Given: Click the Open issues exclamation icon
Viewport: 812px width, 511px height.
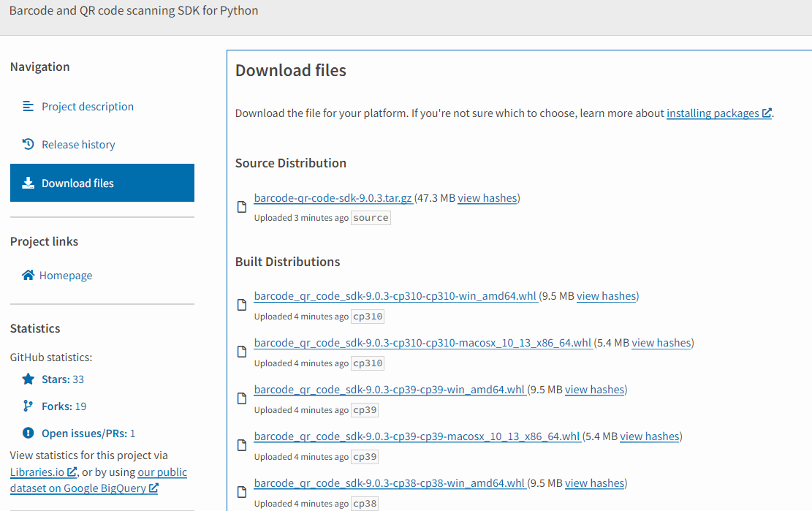Looking at the screenshot, I should [x=29, y=434].
